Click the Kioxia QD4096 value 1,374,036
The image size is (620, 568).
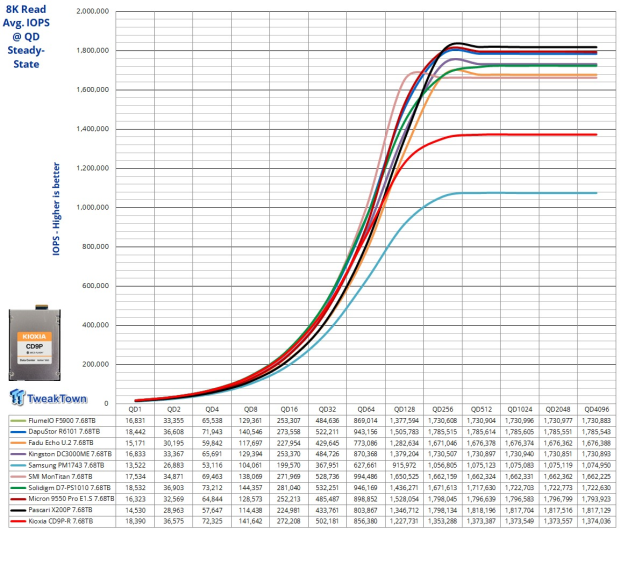pos(597,521)
